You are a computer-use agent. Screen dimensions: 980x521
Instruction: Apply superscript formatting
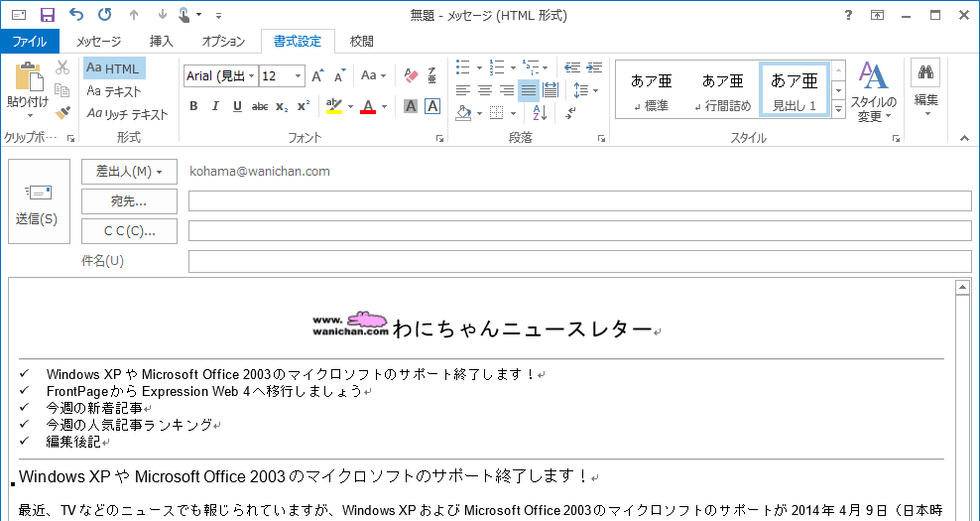point(304,106)
